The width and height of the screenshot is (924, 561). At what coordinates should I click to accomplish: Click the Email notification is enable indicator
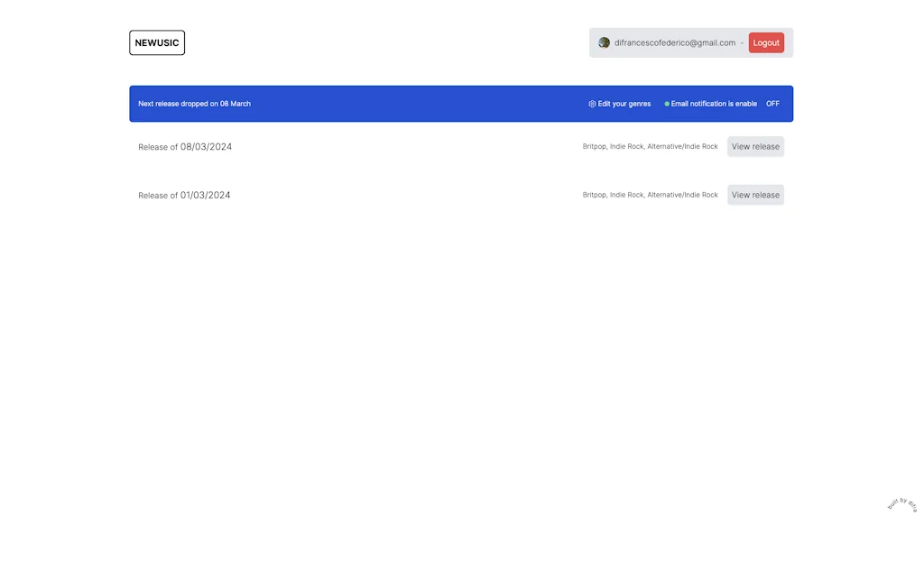(x=712, y=104)
